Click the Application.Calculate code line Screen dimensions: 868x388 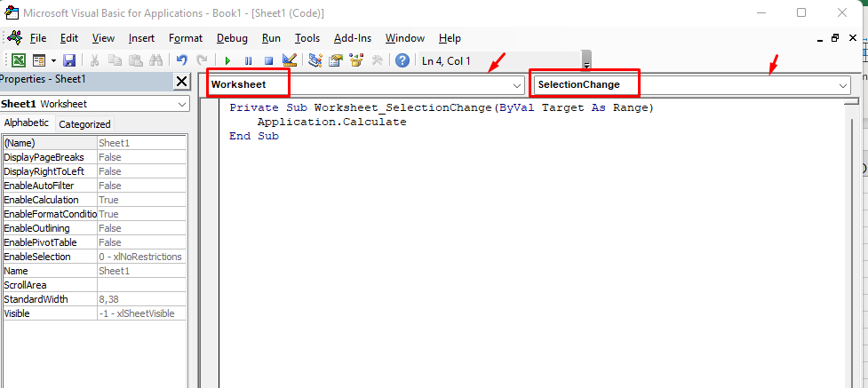(x=331, y=122)
